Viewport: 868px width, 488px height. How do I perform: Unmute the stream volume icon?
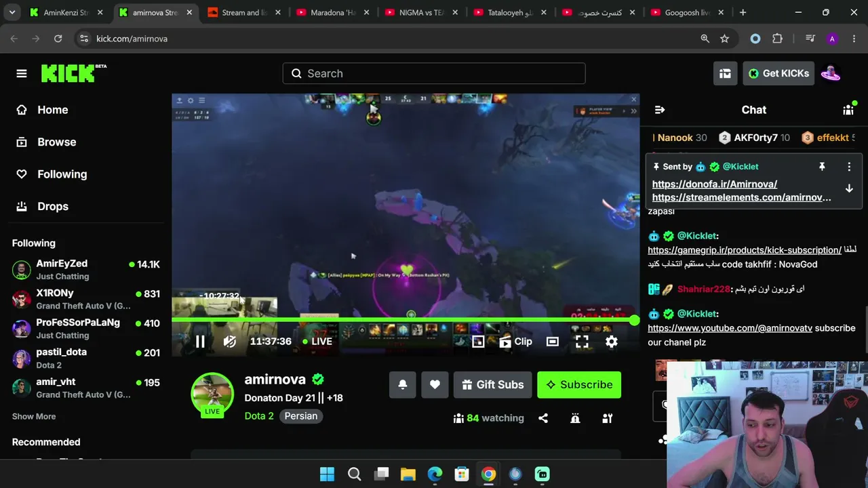point(230,342)
